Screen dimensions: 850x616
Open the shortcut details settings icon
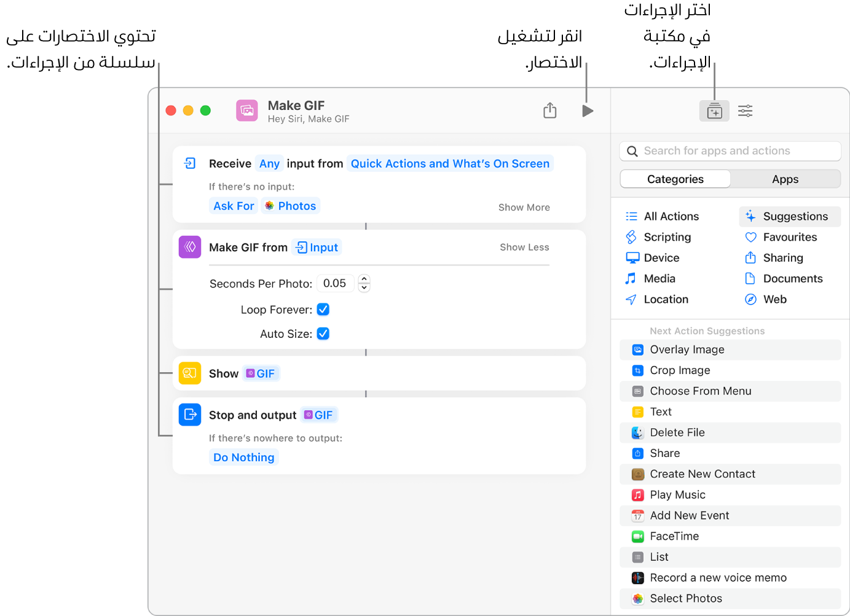click(x=745, y=111)
